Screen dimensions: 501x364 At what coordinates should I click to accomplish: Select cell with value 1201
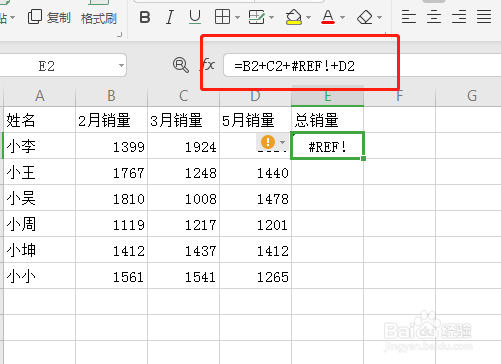(255, 224)
